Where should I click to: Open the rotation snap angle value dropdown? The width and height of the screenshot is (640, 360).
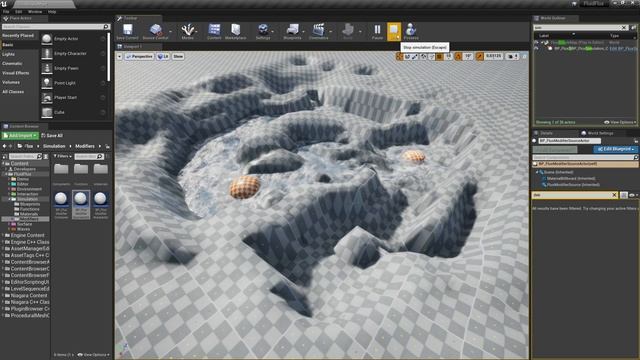pos(468,56)
